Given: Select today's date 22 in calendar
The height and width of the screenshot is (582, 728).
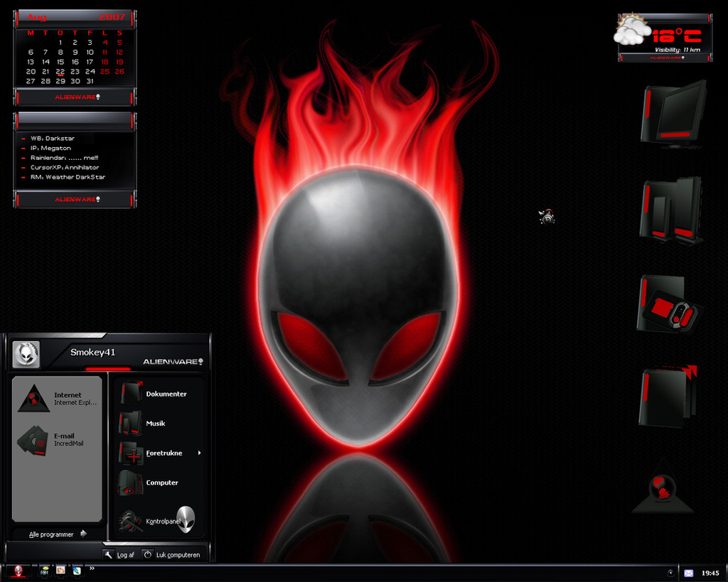Looking at the screenshot, I should (x=60, y=72).
